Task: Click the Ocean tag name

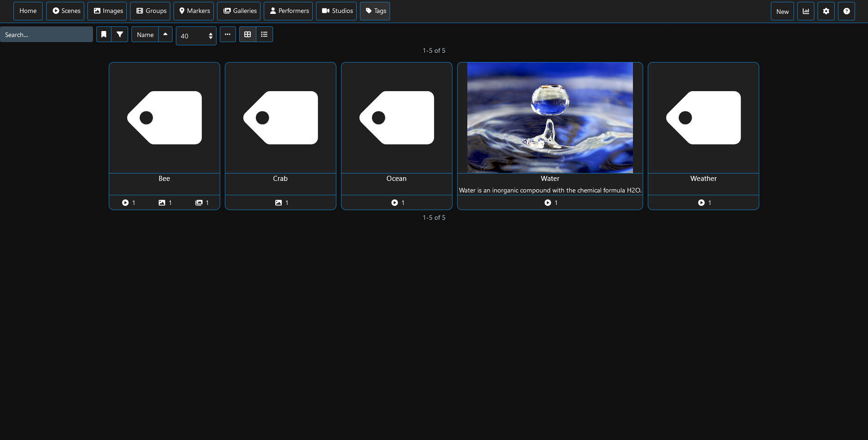Action: click(397, 179)
